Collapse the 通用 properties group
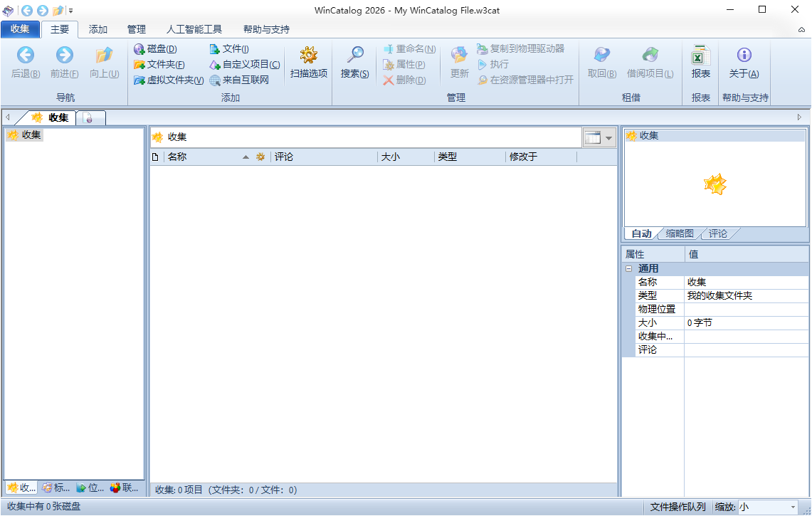This screenshot has height=516, width=812. click(x=628, y=268)
